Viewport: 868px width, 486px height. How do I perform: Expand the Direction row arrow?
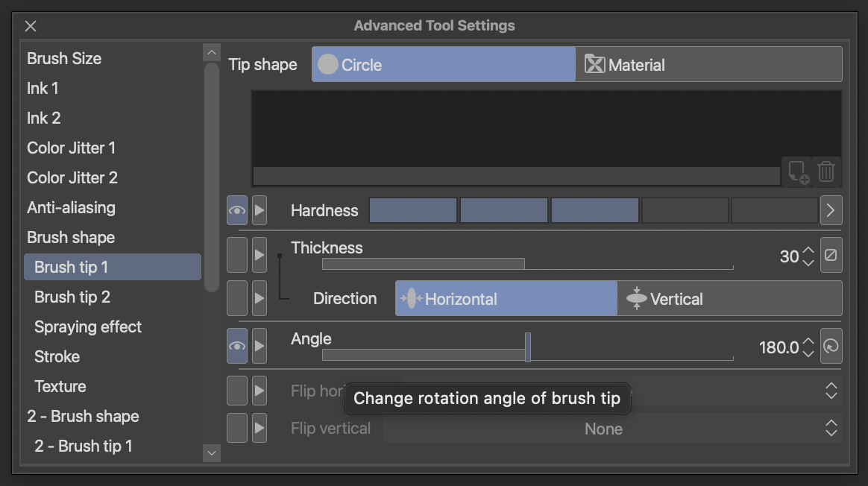point(260,298)
